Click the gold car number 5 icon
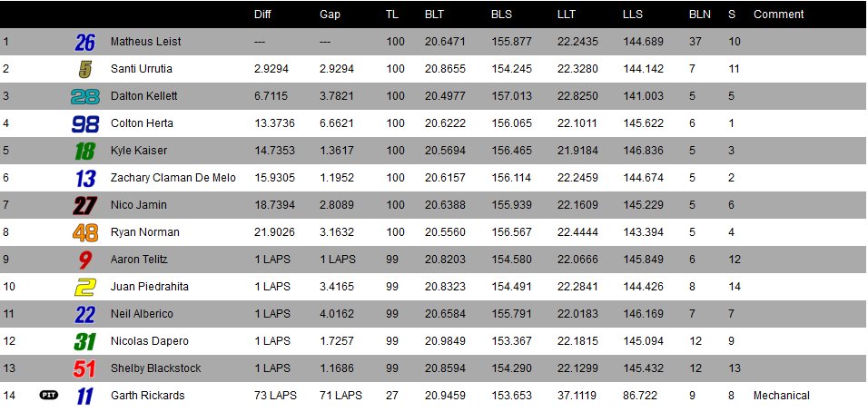The height and width of the screenshot is (412, 868). point(85,69)
